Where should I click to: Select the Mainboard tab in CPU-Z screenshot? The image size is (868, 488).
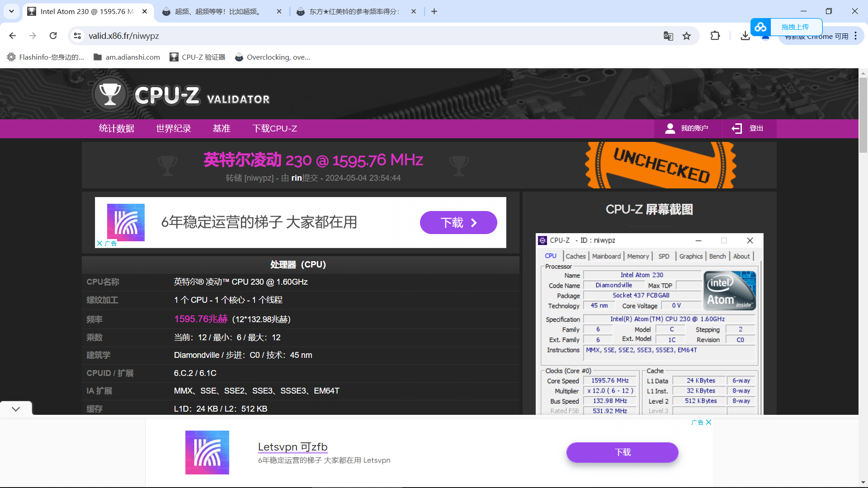606,256
